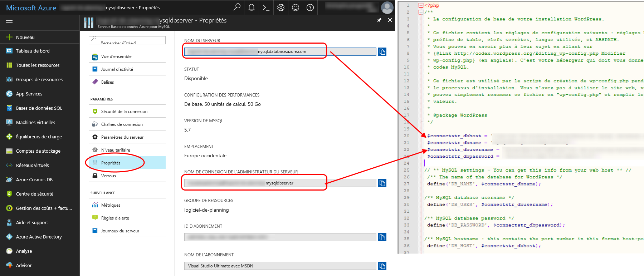Click the resource menu search box
This screenshot has height=276, width=644.
click(127, 40)
